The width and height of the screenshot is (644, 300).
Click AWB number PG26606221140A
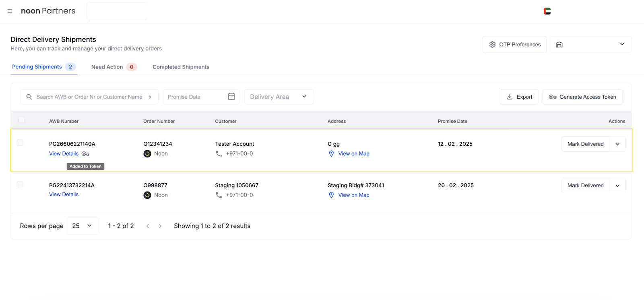coord(72,144)
